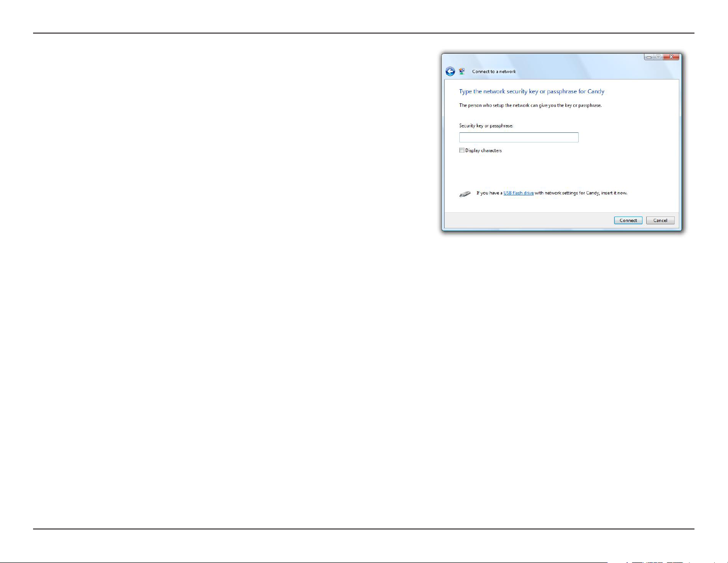Close the Connect to a network window
The width and height of the screenshot is (728, 563).
tap(671, 57)
